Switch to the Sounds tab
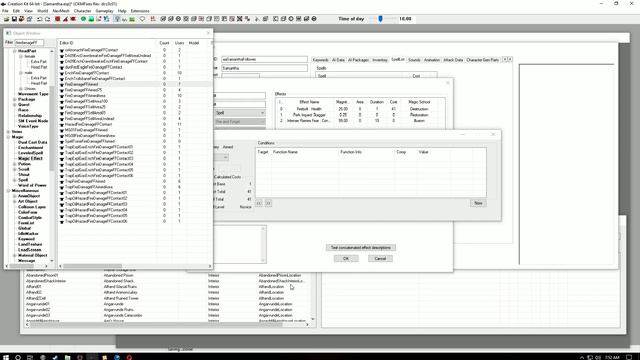The image size is (640, 360). click(x=414, y=60)
